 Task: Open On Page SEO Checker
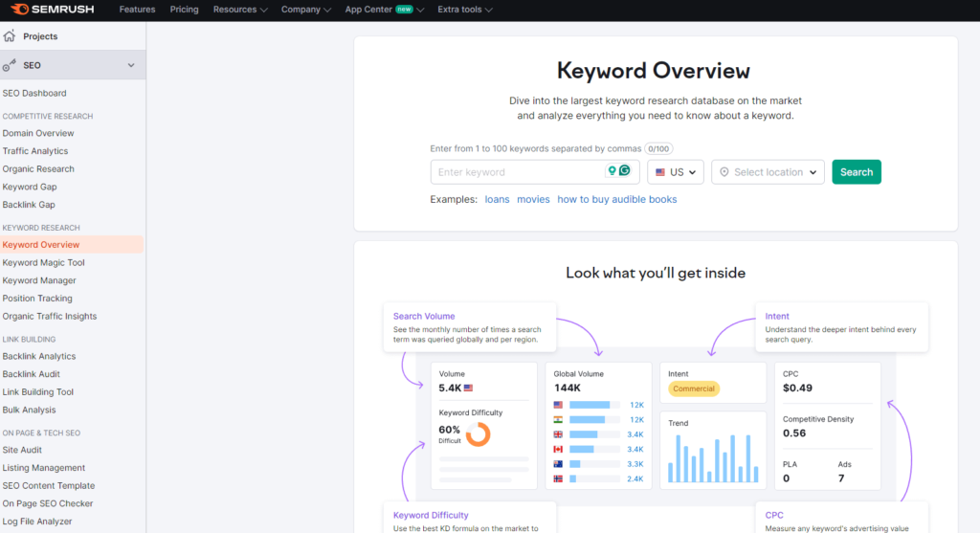[48, 503]
